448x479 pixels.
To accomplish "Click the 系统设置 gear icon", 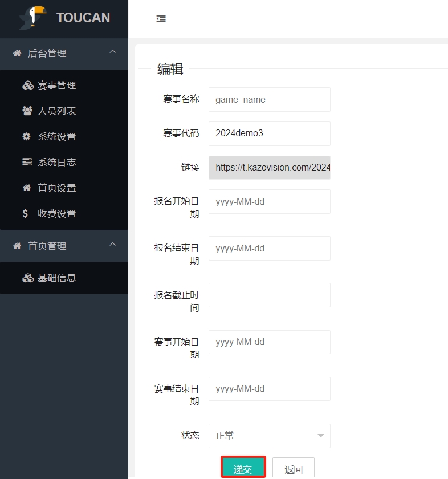I will tap(26, 137).
